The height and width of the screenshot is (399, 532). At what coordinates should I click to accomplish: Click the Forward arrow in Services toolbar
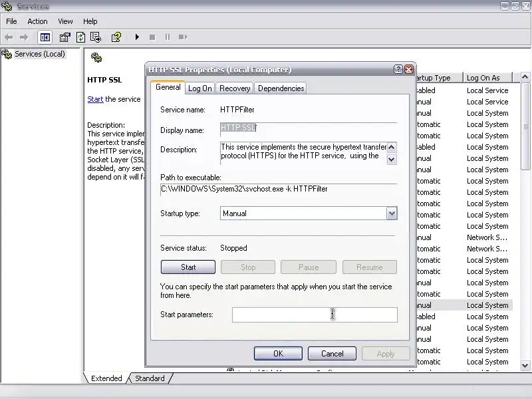coord(24,37)
